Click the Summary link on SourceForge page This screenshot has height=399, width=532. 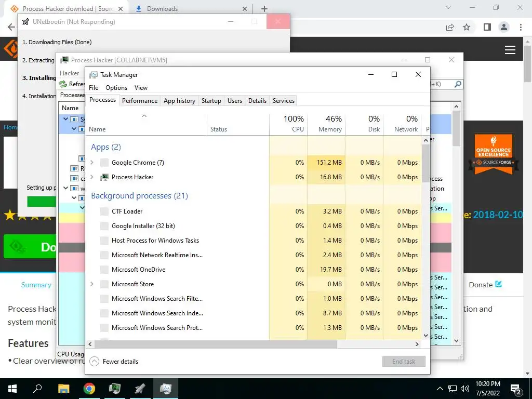[x=36, y=285]
